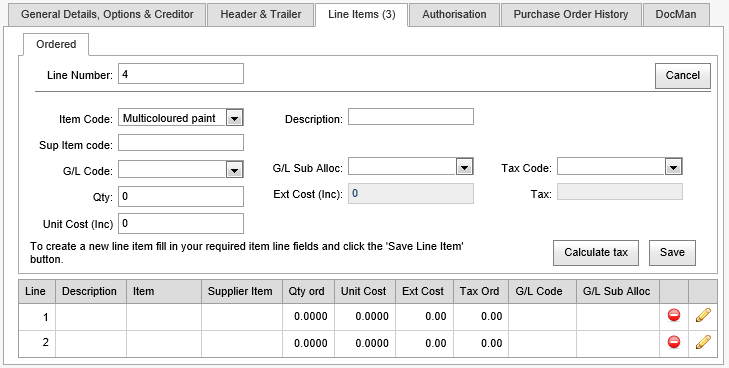Delete line 2 with red remove icon
This screenshot has width=729, height=368.
pyautogui.click(x=674, y=342)
